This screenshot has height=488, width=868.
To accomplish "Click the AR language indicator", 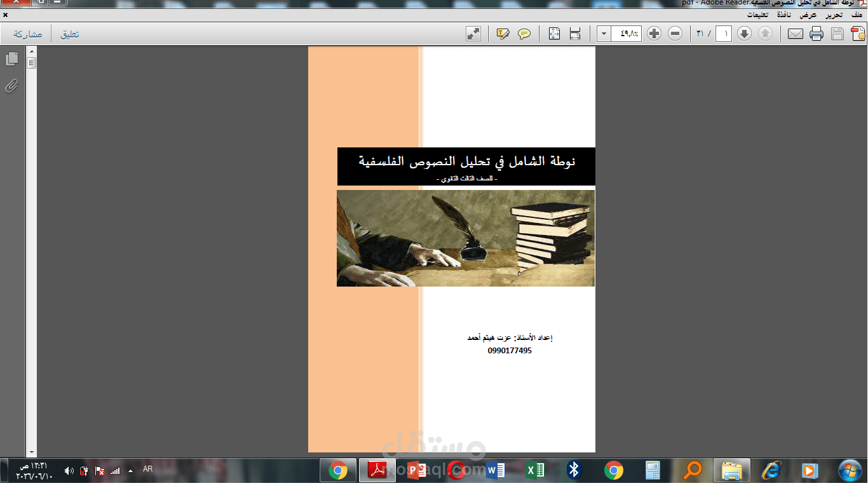I will click(148, 469).
